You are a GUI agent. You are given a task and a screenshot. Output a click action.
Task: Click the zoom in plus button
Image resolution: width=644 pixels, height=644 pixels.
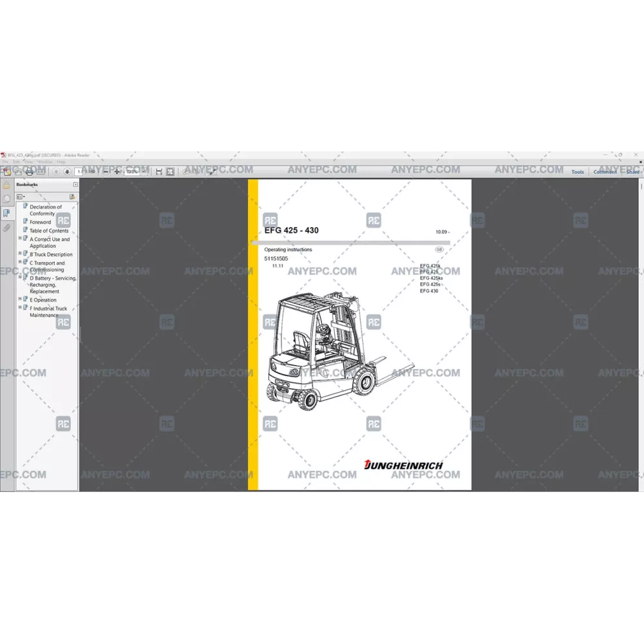click(117, 172)
